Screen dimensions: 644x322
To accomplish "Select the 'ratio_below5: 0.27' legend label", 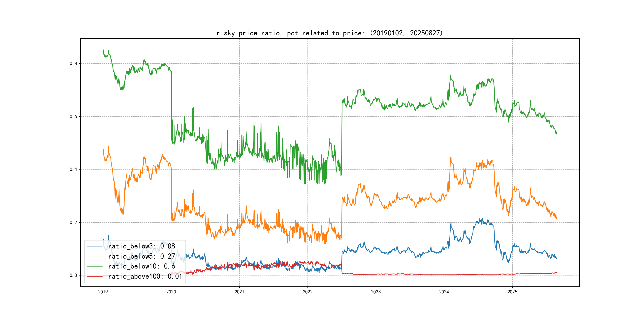I will tap(142, 256).
